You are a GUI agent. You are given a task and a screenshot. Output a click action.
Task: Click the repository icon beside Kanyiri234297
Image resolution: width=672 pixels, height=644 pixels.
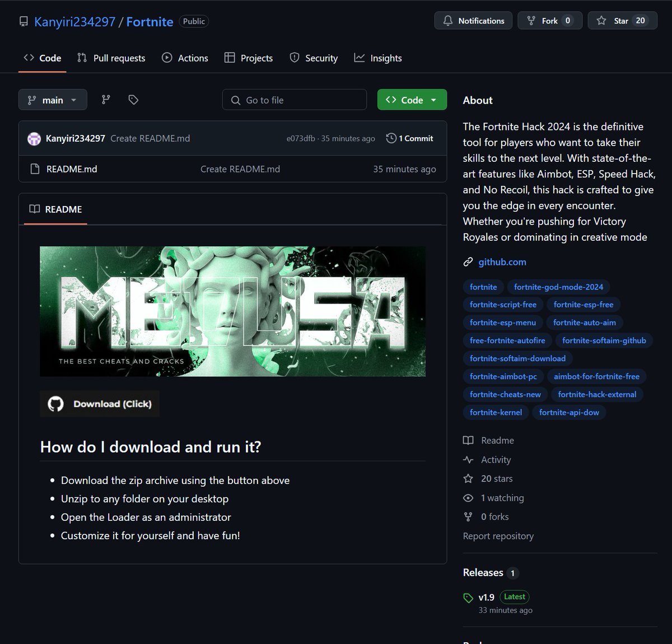pyautogui.click(x=24, y=21)
